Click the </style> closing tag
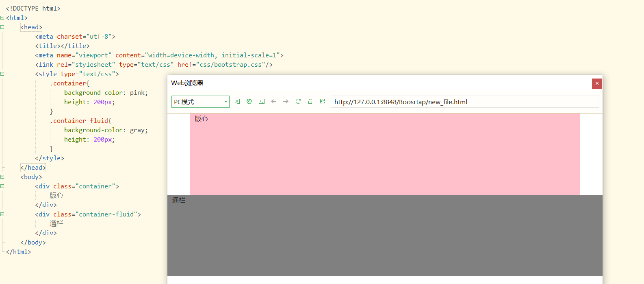644x284 pixels. point(50,158)
